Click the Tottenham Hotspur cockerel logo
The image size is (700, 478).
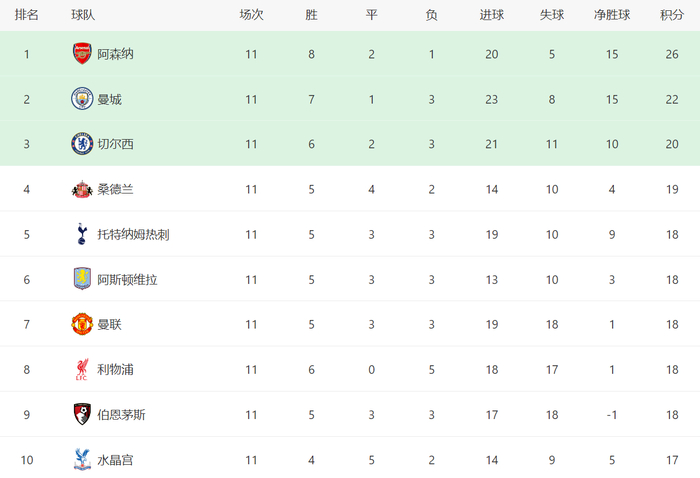(x=82, y=234)
